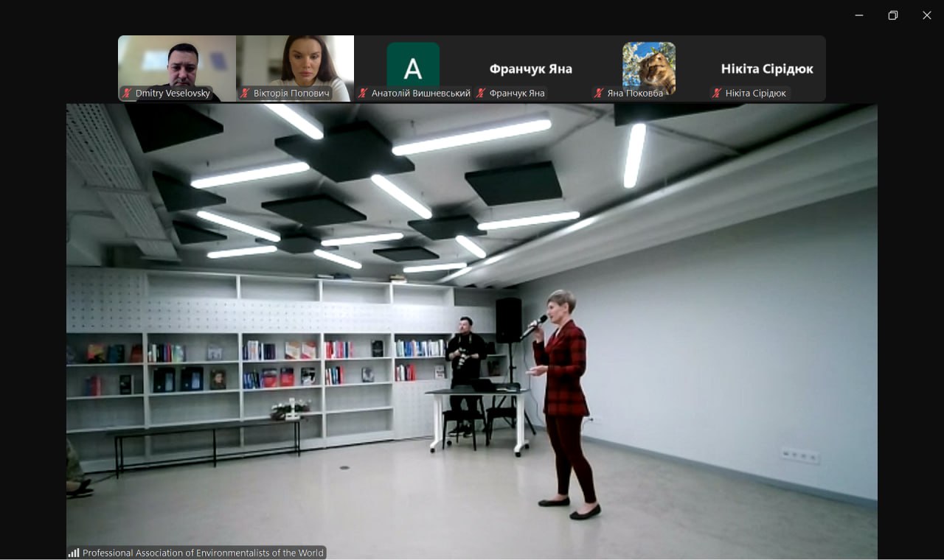Select Dmitry Veselovsky's video thumbnail
This screenshot has height=560, width=944.
point(177,68)
